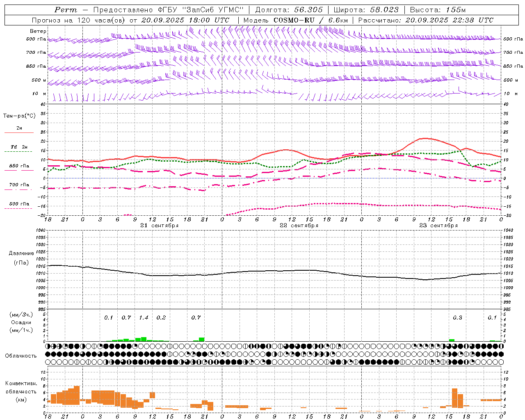Viewport: 525px width, 420px height.
Task: Click the "850 гПа" temperature legend entry
Action: pos(19,166)
